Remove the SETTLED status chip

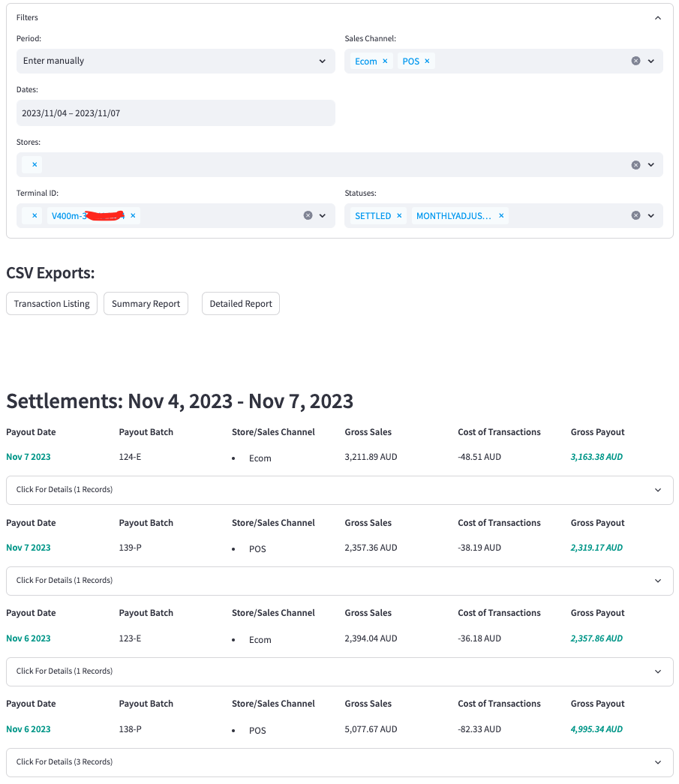pyautogui.click(x=398, y=215)
